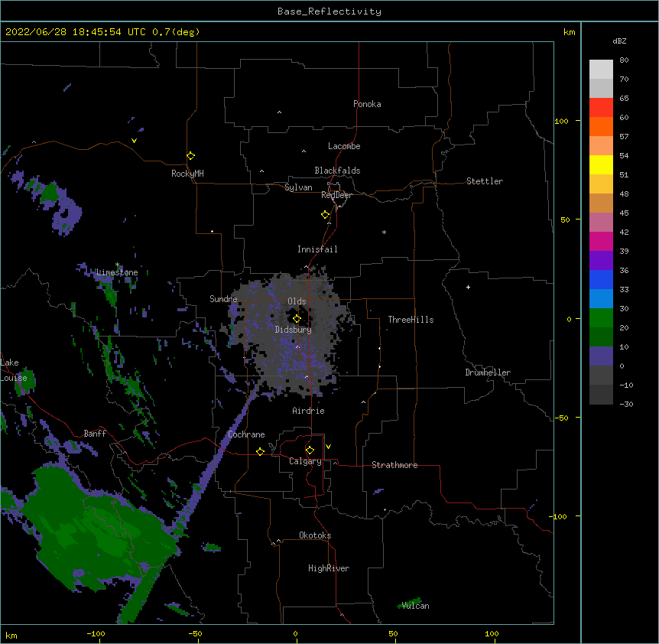Click the Vulcan town label
This screenshot has height=644, width=659.
pos(415,606)
